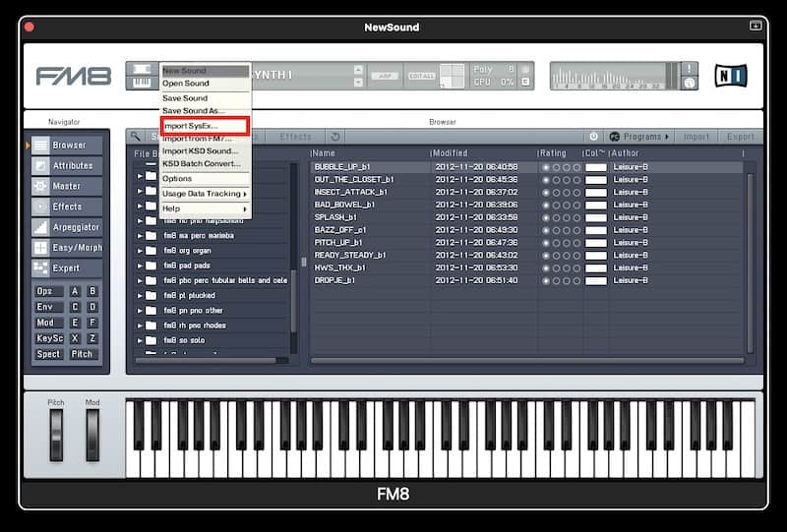Open the Expert page in Navigator

(x=66, y=268)
